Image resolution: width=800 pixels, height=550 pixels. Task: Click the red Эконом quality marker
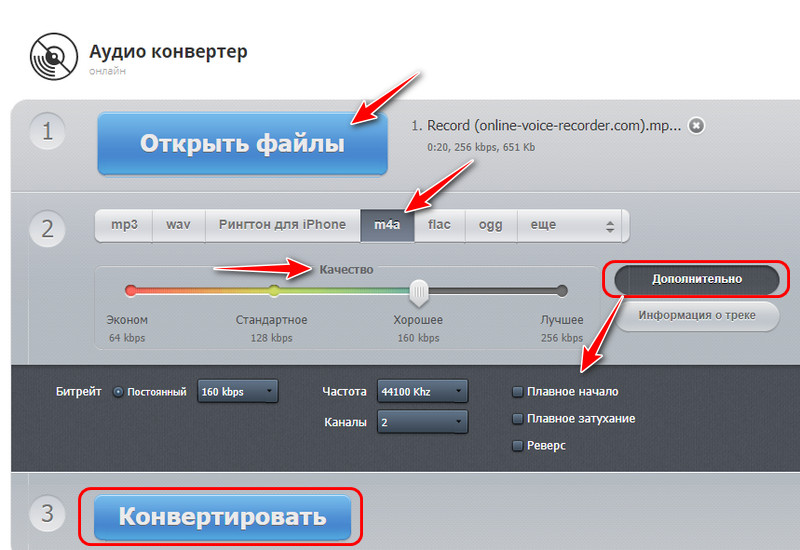click(131, 291)
